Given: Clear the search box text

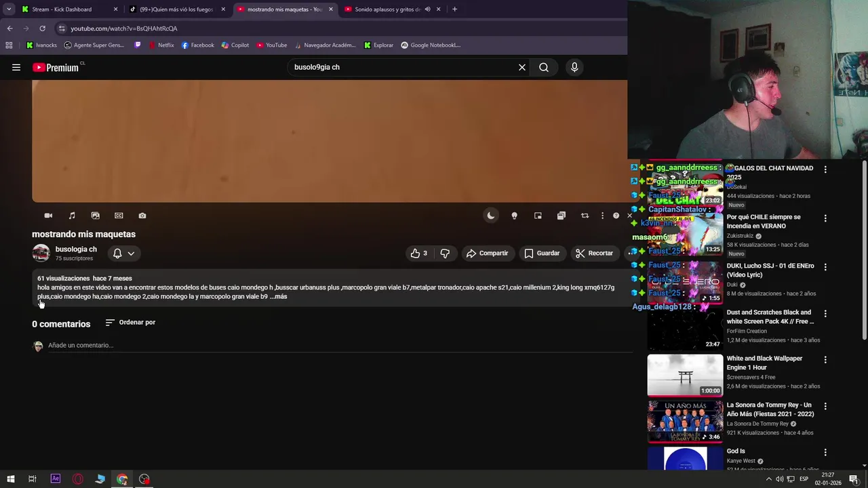Looking at the screenshot, I should [x=522, y=67].
